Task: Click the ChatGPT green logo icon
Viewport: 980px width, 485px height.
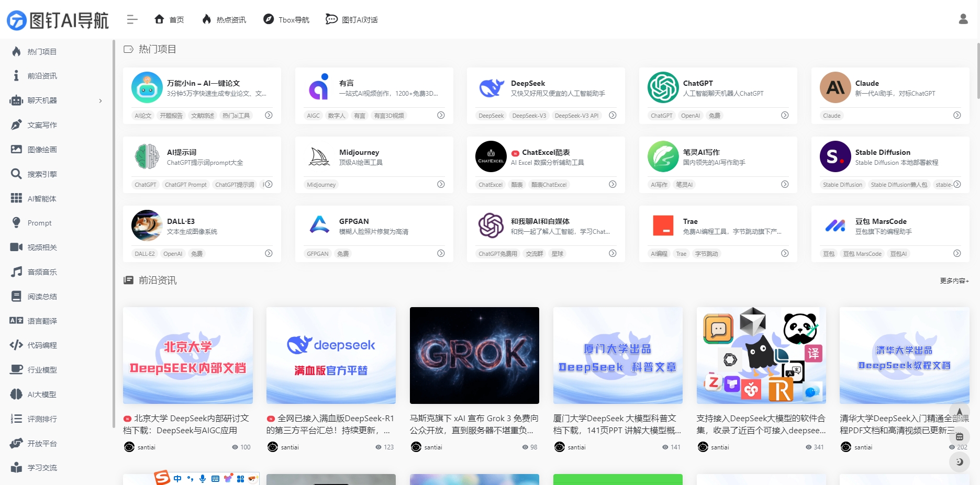Action: (663, 87)
